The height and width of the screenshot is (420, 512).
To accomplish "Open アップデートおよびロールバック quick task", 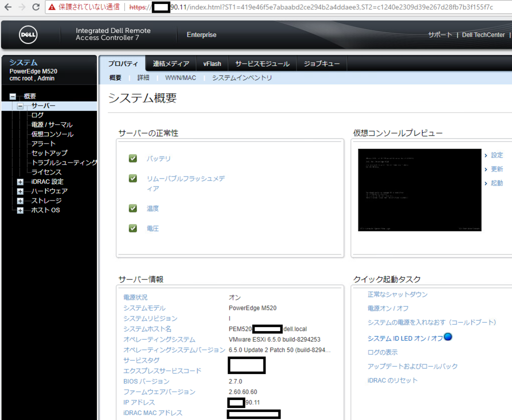I will coord(412,366).
